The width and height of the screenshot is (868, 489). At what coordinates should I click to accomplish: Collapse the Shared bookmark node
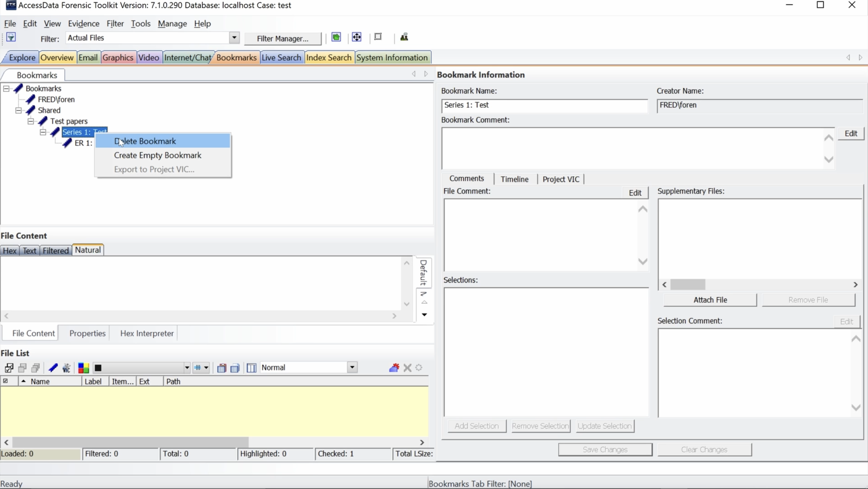tap(19, 110)
